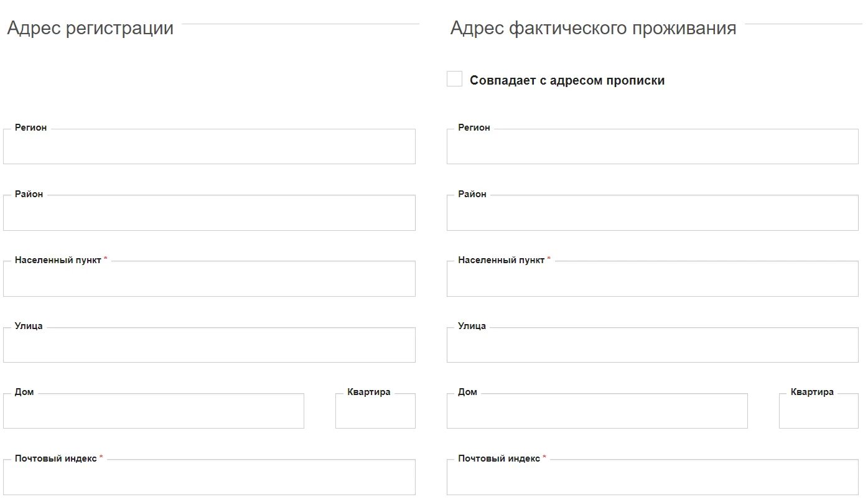Select Улица field in Адрес фактического проживания
The image size is (868, 502).
(x=653, y=345)
